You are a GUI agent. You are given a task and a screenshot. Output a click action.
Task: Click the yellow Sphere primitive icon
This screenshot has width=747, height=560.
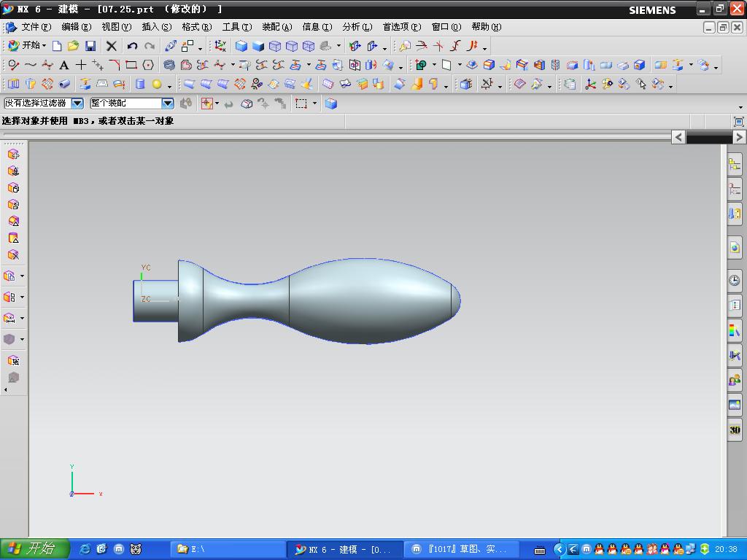pos(157,85)
